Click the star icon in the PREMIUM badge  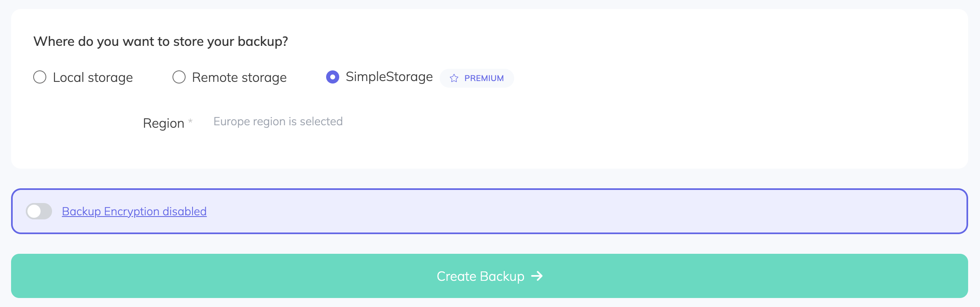tap(454, 78)
